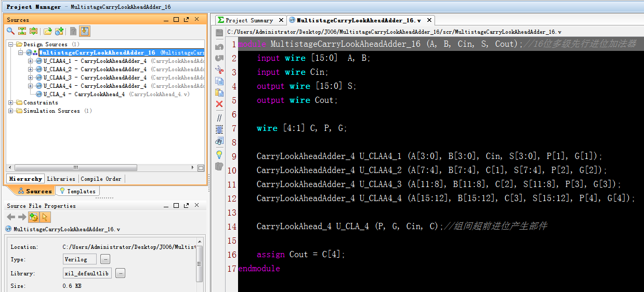The height and width of the screenshot is (292, 644).
Task: Select the U_CLA_4 - CarryLookAhead_4 tree item
Action: [x=112, y=94]
